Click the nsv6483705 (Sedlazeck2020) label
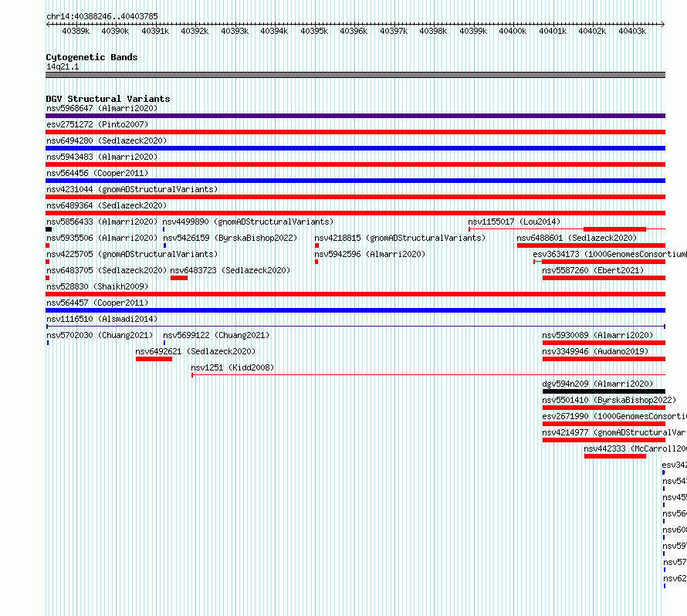This screenshot has height=616, width=687. 107,270
